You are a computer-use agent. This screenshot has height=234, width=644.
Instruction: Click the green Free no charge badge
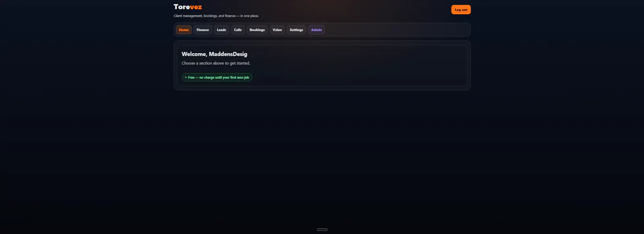pyautogui.click(x=217, y=77)
